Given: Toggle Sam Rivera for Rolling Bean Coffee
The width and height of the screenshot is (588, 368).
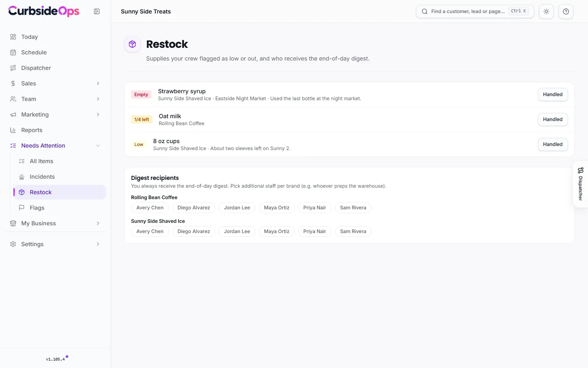Looking at the screenshot, I should point(353,208).
